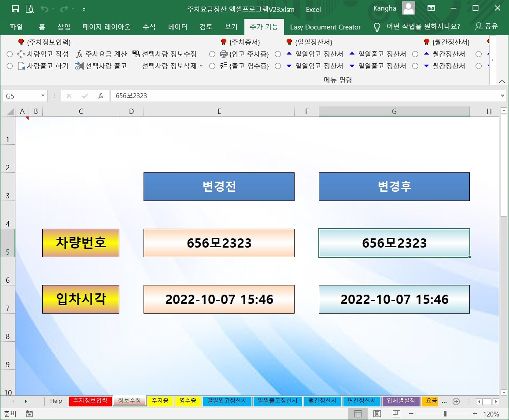The image size is (509, 420).
Task: Switch to Page Layout view icon
Action: [x=377, y=414]
